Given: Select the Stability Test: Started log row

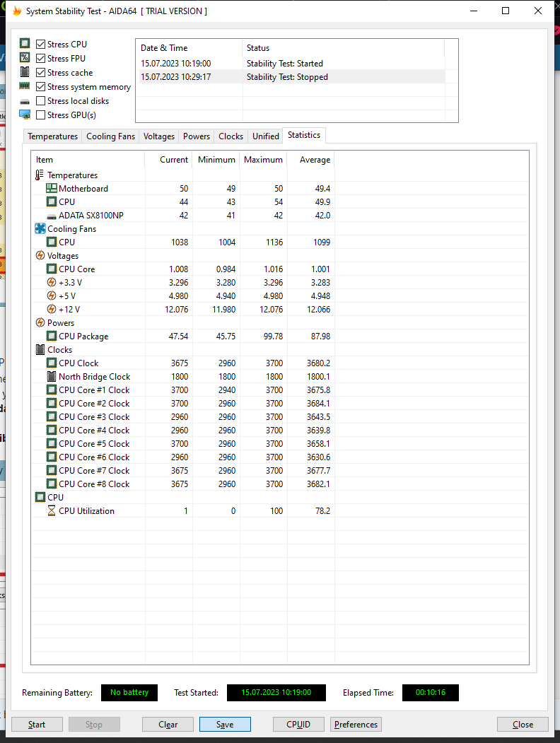Looking at the screenshot, I should click(291, 64).
